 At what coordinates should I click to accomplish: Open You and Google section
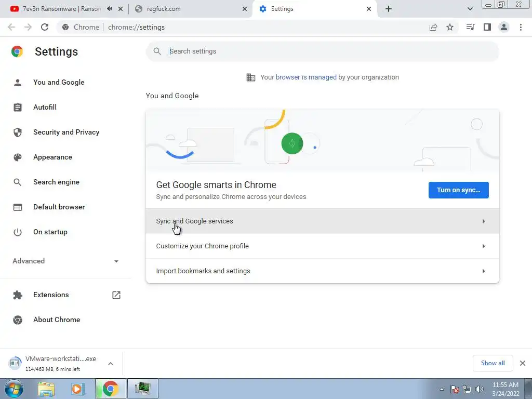pos(59,83)
